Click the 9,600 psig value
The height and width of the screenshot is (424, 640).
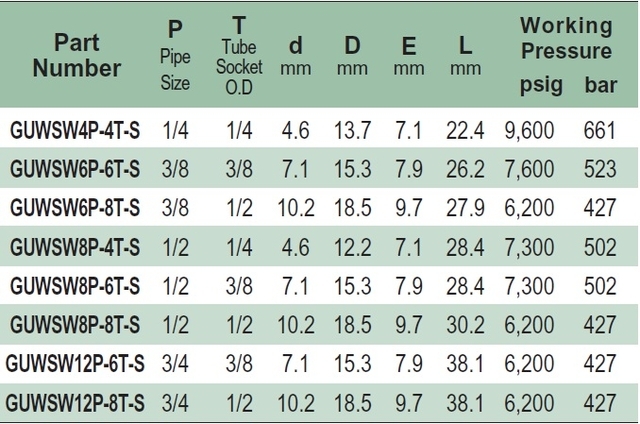[529, 131]
